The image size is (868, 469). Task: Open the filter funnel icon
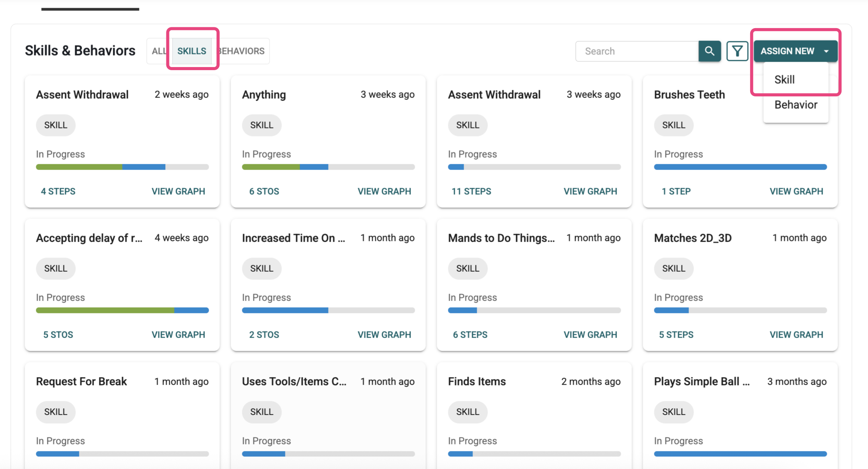tap(737, 51)
